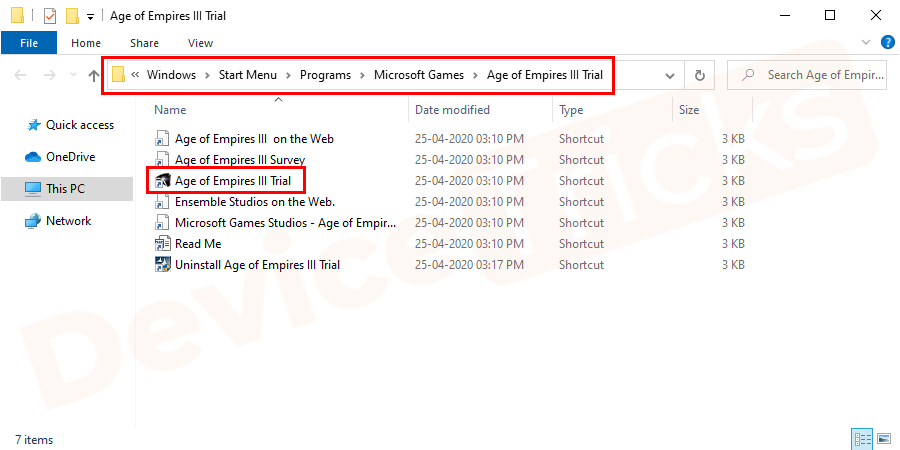Expand the ribbon with the chevron

[866, 42]
